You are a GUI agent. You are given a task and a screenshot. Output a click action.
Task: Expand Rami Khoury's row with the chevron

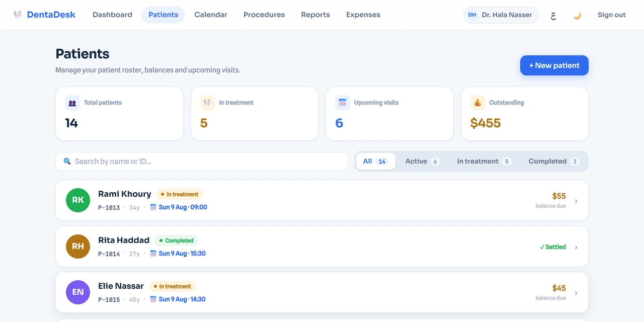click(x=576, y=201)
